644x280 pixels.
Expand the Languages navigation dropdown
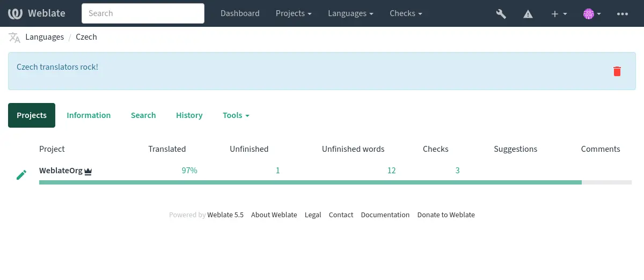click(x=351, y=13)
